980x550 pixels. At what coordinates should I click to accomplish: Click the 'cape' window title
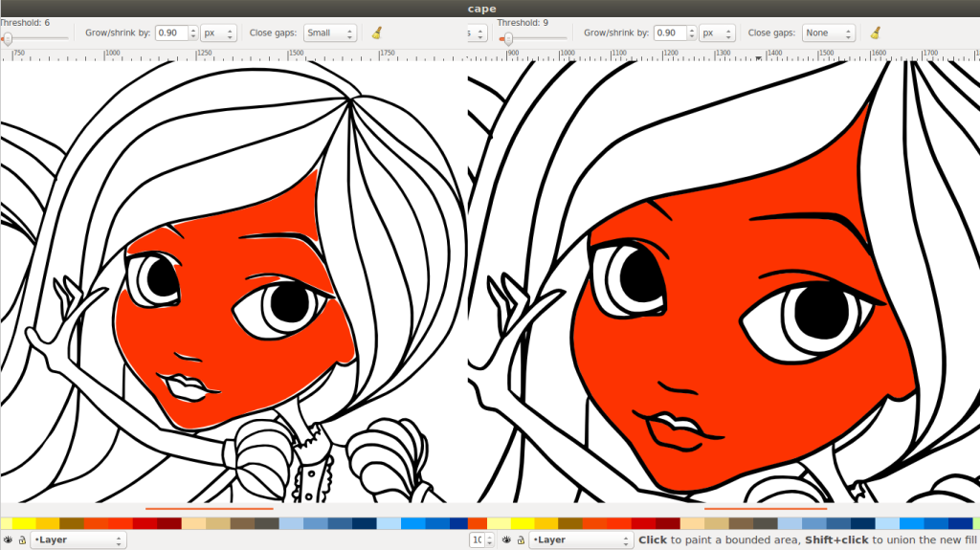click(x=482, y=8)
